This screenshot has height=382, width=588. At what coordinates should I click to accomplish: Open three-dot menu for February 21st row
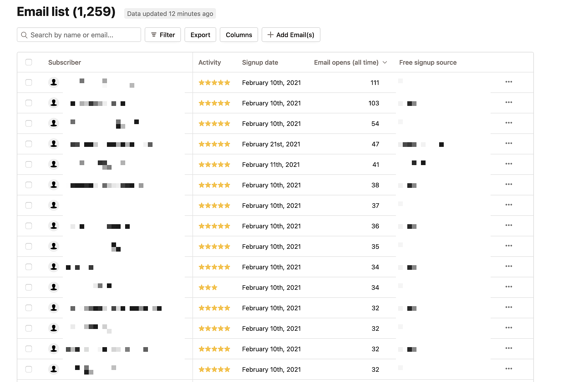pyautogui.click(x=508, y=143)
